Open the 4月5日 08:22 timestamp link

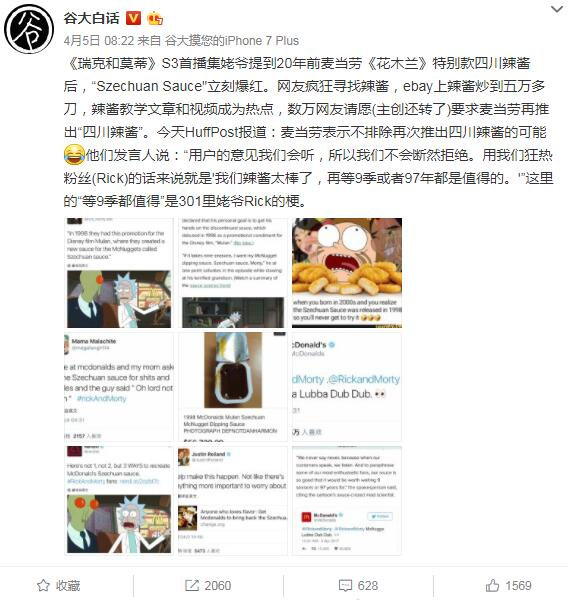pyautogui.click(x=99, y=41)
